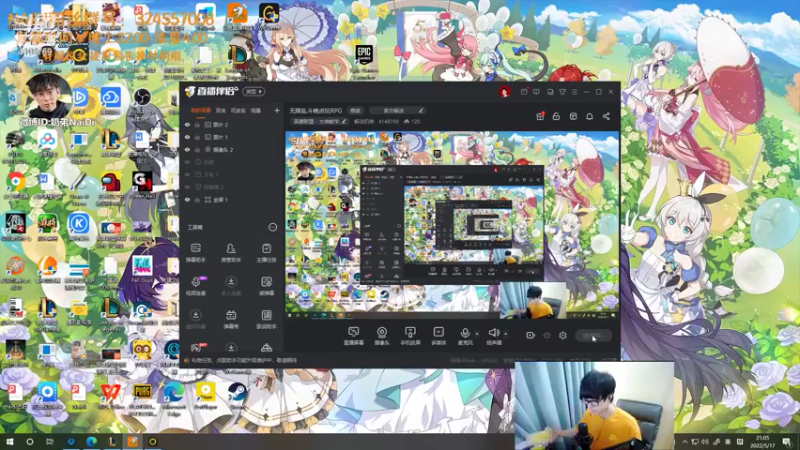The width and height of the screenshot is (800, 450).
Task: Select the 图片 1 source row
Action: 232,137
